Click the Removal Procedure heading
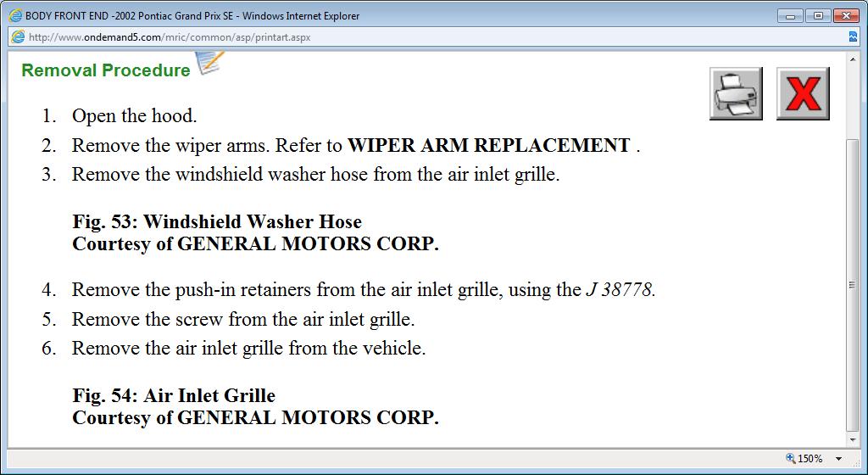The image size is (868, 475). [106, 70]
